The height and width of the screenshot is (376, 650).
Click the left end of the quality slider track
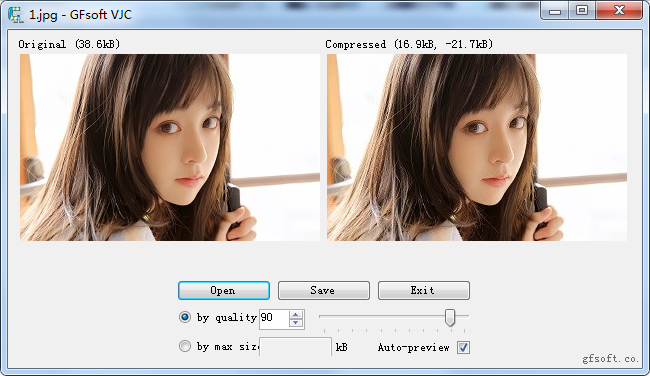(321, 316)
